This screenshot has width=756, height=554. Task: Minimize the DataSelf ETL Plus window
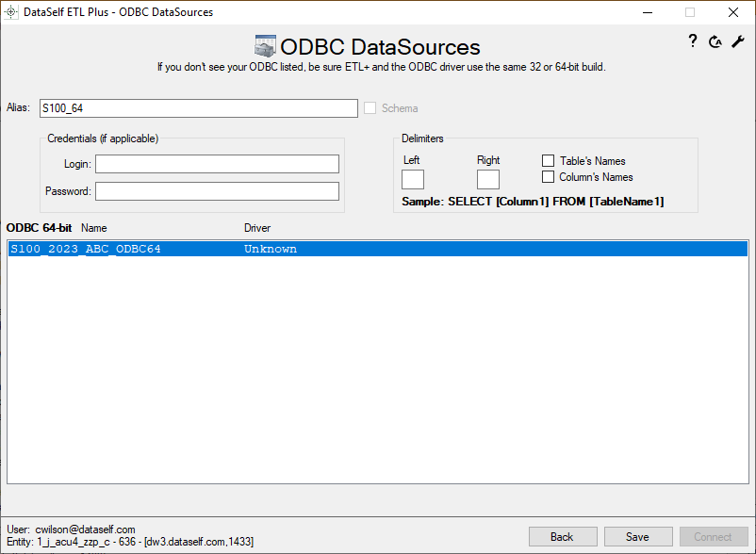tap(647, 12)
